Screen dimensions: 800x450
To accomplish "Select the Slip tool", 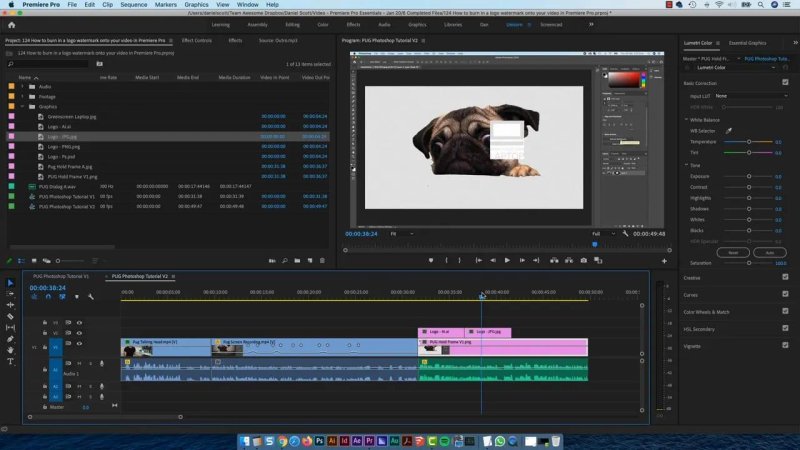I will tap(10, 328).
